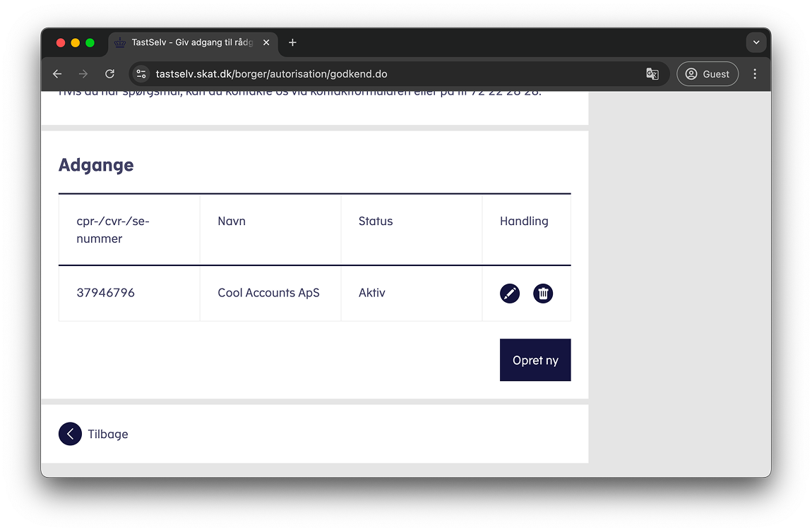This screenshot has width=812, height=532.
Task: Click the CVR number 37946796
Action: pos(106,293)
